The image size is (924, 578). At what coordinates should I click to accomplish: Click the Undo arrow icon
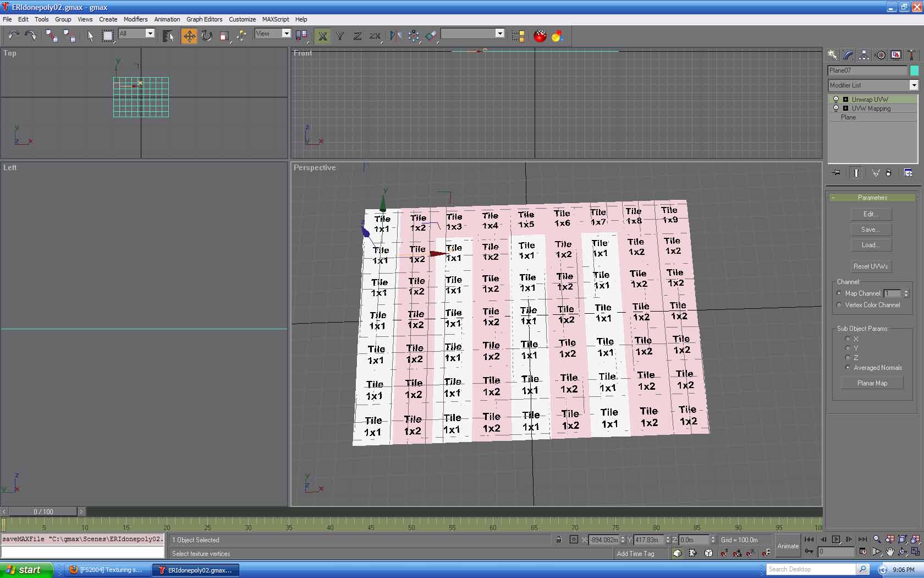click(x=13, y=36)
